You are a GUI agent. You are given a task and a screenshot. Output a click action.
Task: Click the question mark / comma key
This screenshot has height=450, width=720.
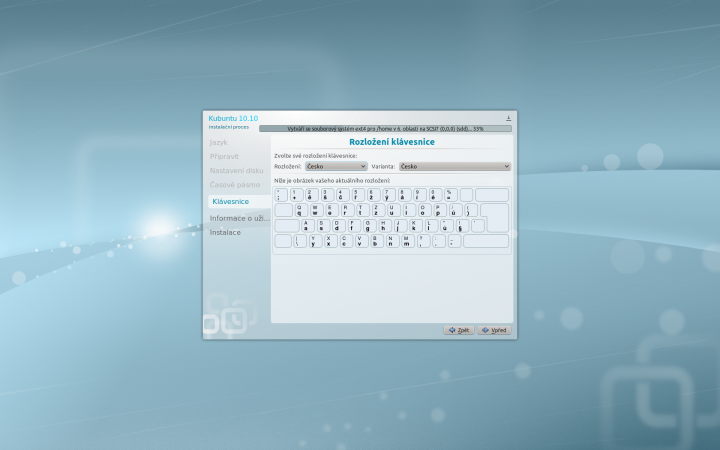pos(423,241)
